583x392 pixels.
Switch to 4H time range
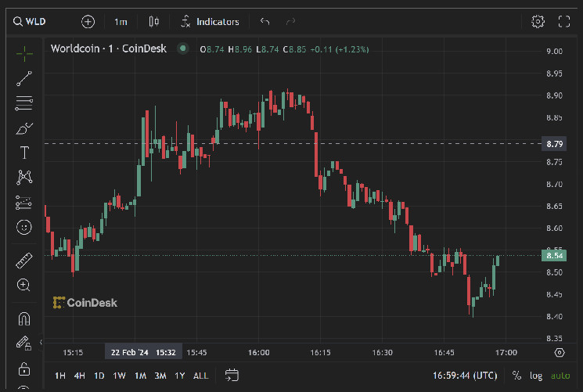(79, 376)
